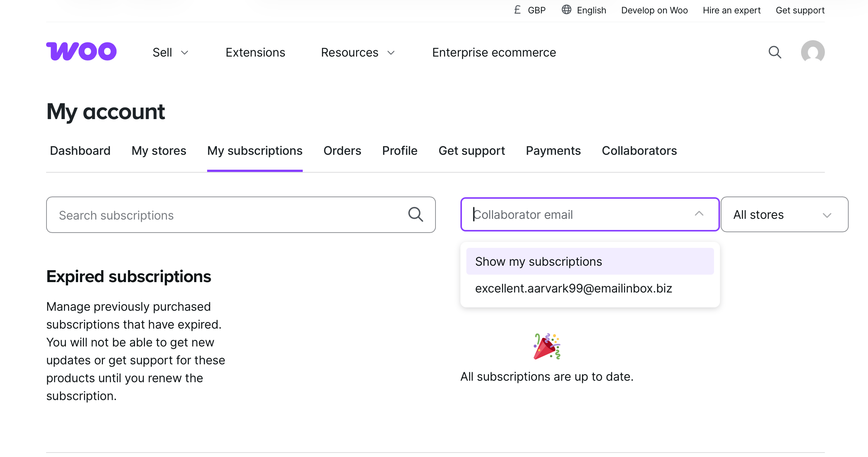Choose excellent.aarvark99@emailinbox.biz collaborator
The width and height of the screenshot is (868, 457).
[x=573, y=288]
